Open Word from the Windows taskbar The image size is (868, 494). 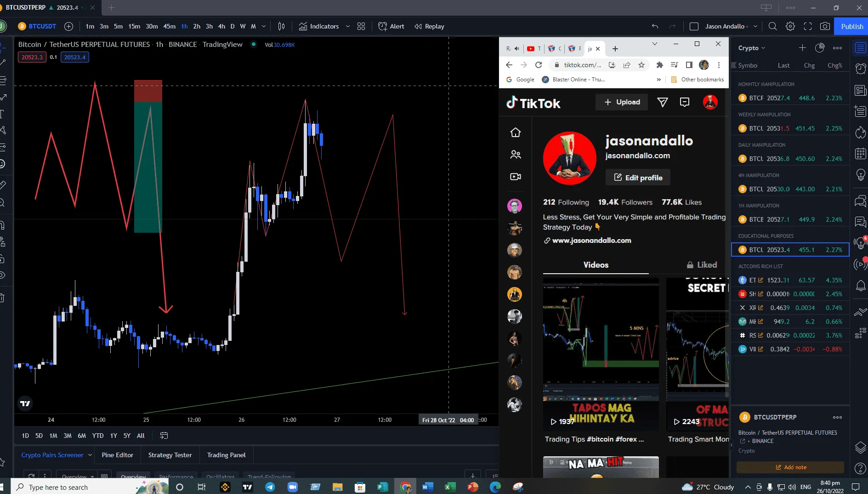(427, 487)
